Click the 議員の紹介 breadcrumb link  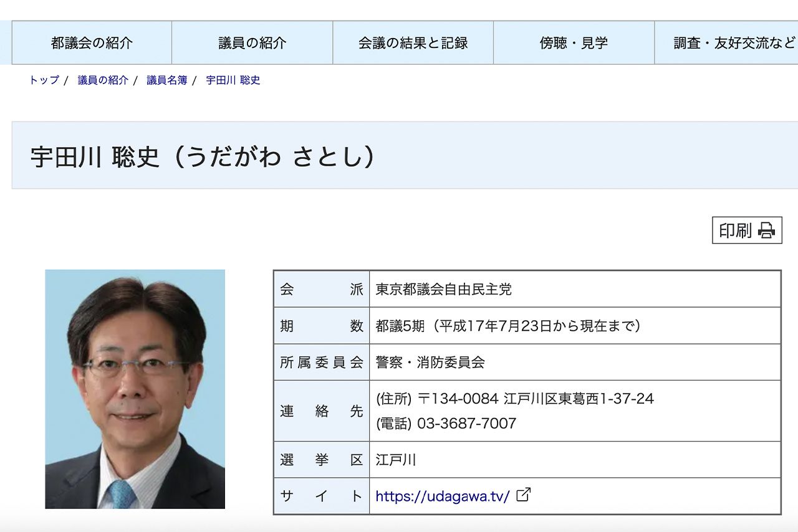pos(102,80)
